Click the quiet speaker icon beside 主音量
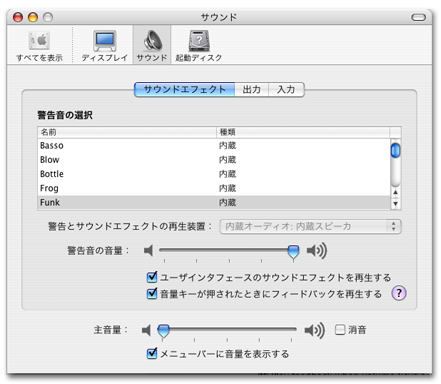The image size is (441, 384). click(x=146, y=330)
